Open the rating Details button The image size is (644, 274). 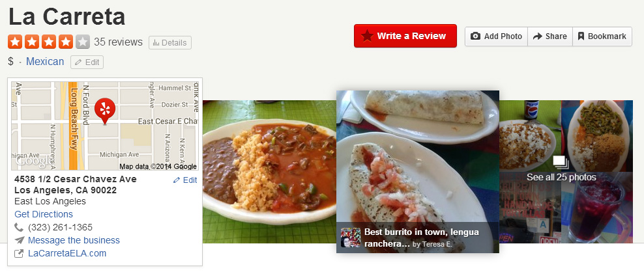[x=170, y=43]
